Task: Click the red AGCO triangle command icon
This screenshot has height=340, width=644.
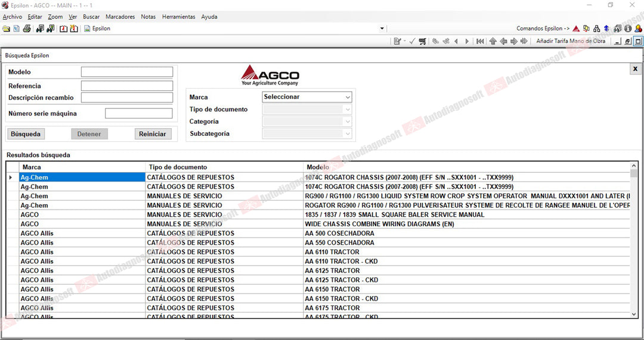Action: click(x=576, y=29)
